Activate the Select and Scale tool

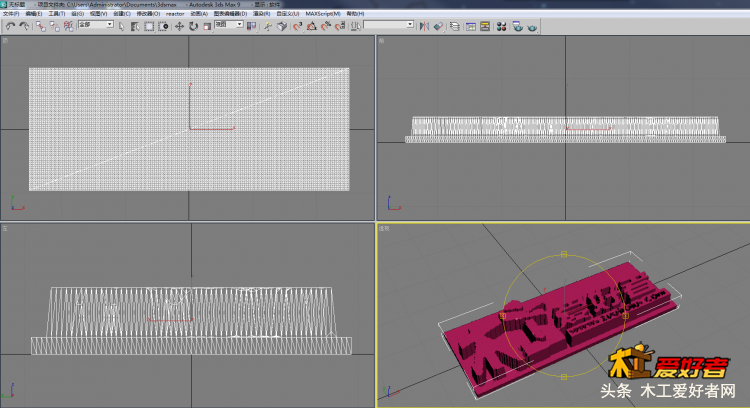coord(207,26)
